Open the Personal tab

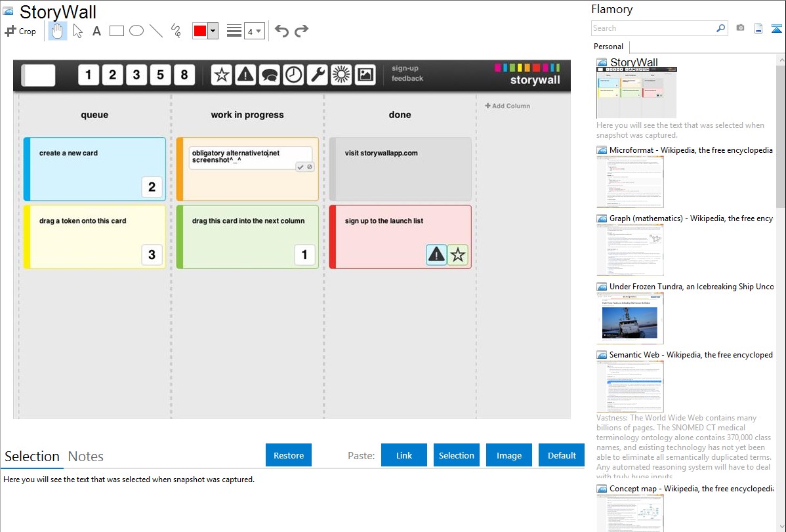[x=609, y=46]
